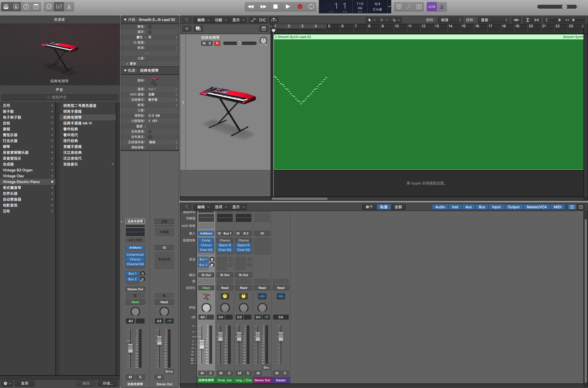Open the Library panel icon in the control bar
The height and width of the screenshot is (388, 588).
[x=6, y=7]
